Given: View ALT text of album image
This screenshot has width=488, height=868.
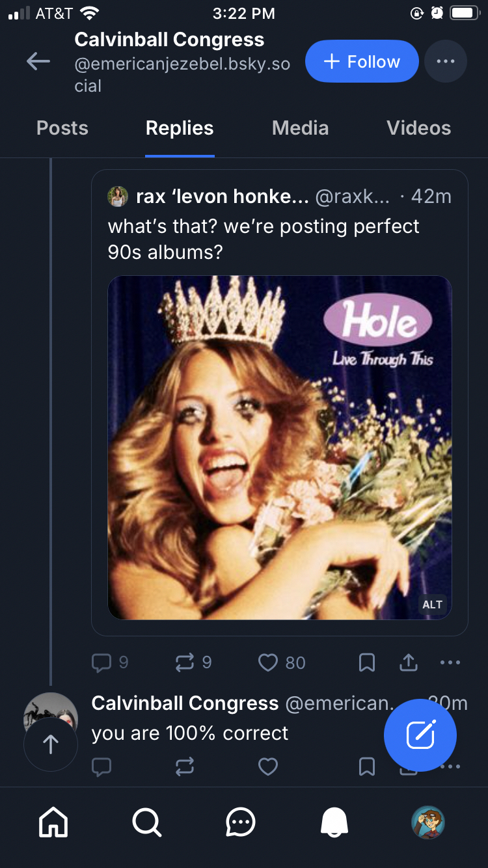Looking at the screenshot, I should (x=433, y=604).
